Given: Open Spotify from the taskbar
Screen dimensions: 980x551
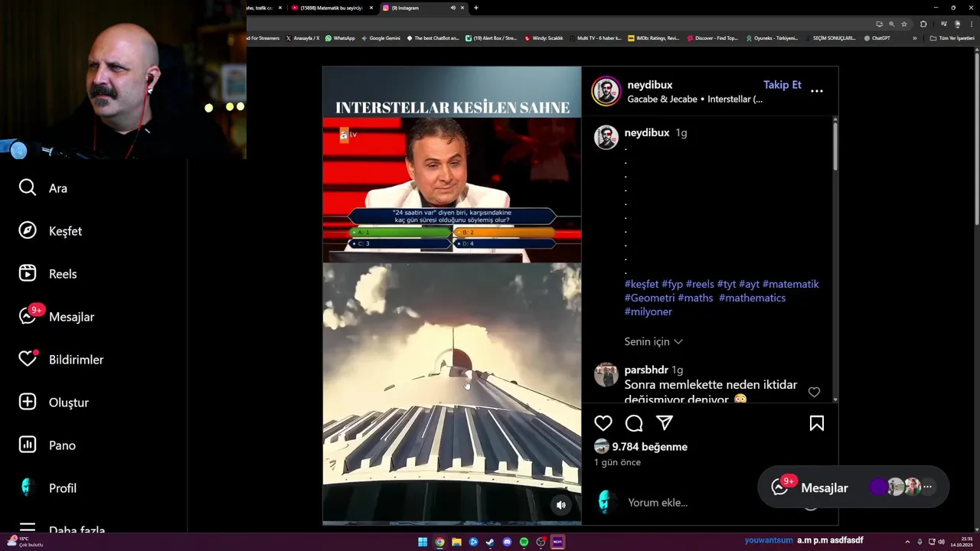Looking at the screenshot, I should pos(524,542).
